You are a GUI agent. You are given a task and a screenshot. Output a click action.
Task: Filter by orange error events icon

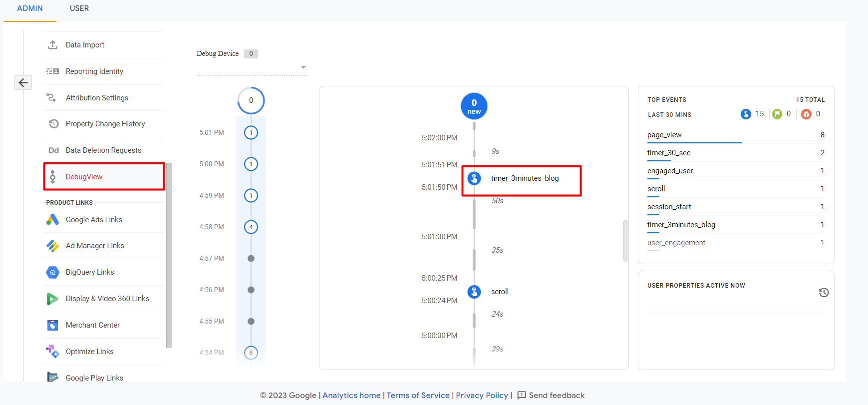(806, 114)
